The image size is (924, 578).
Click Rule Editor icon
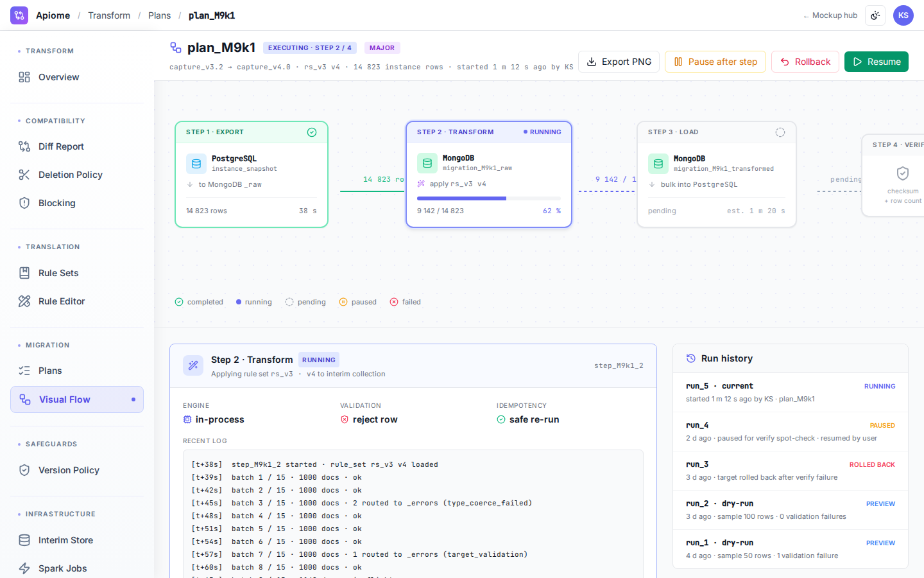click(24, 301)
